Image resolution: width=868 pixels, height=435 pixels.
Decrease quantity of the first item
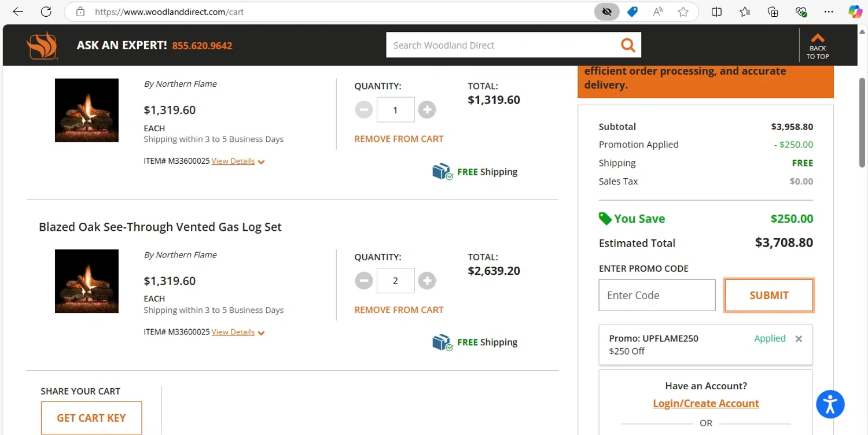coord(364,109)
